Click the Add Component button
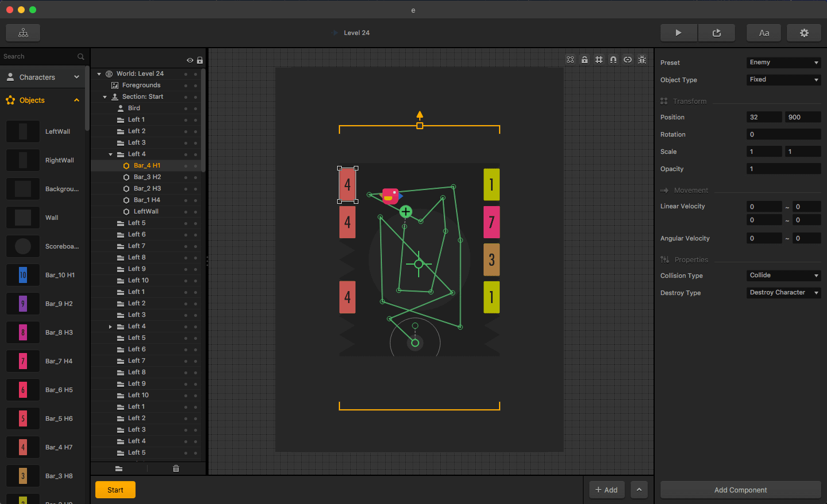 coord(740,490)
